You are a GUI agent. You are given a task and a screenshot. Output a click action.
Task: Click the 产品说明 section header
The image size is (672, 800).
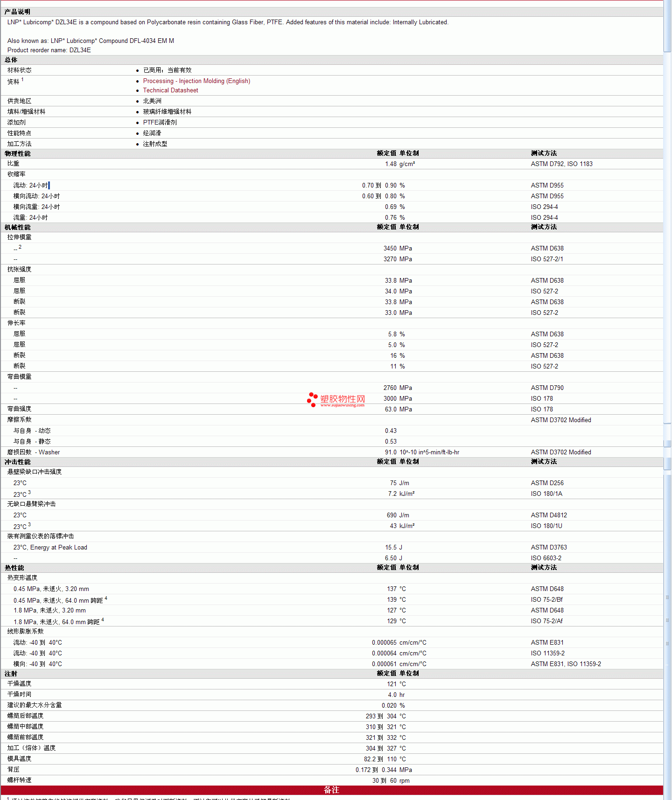[x=17, y=12]
